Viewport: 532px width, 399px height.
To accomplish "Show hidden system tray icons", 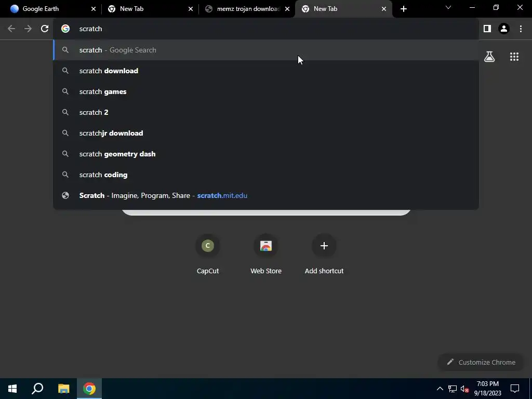I will 440,389.
